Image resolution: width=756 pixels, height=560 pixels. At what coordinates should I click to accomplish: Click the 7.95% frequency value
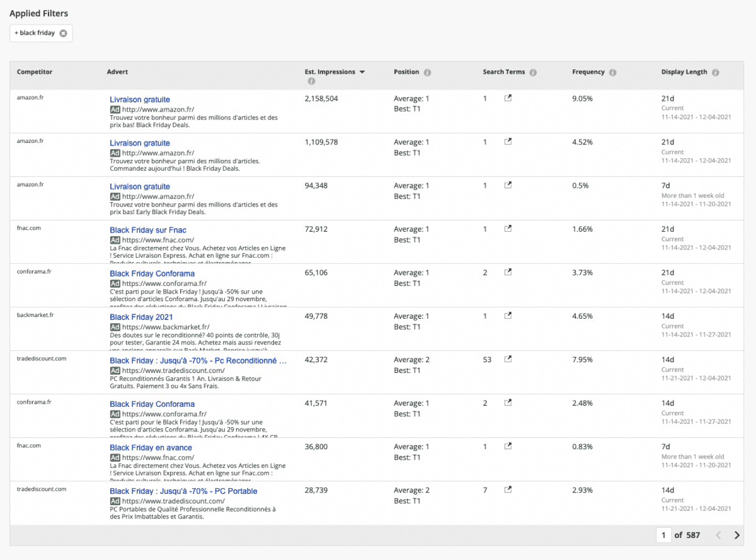point(582,360)
